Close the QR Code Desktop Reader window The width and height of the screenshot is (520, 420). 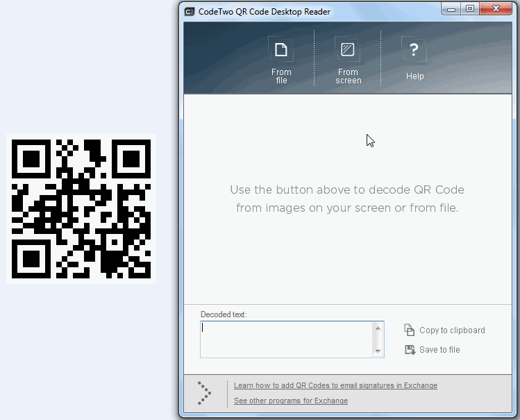tap(496, 9)
